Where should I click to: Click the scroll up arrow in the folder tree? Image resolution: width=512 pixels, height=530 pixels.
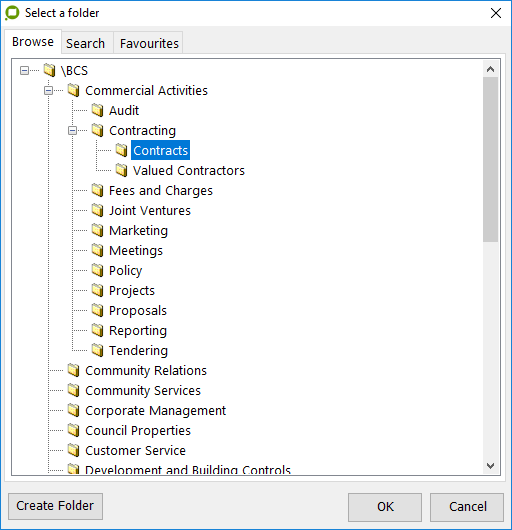coord(490,69)
